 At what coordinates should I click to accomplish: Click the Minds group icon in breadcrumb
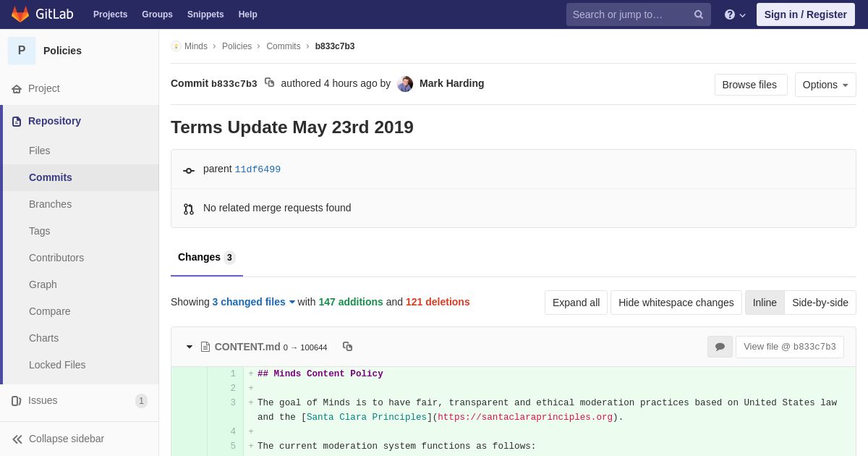[x=176, y=46]
